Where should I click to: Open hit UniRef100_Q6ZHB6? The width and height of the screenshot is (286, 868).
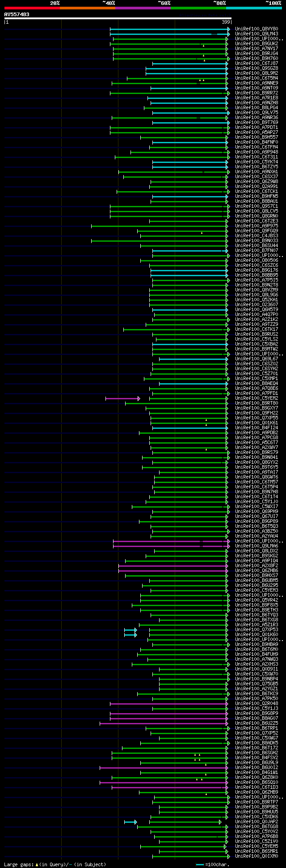pyautogui.click(x=257, y=571)
